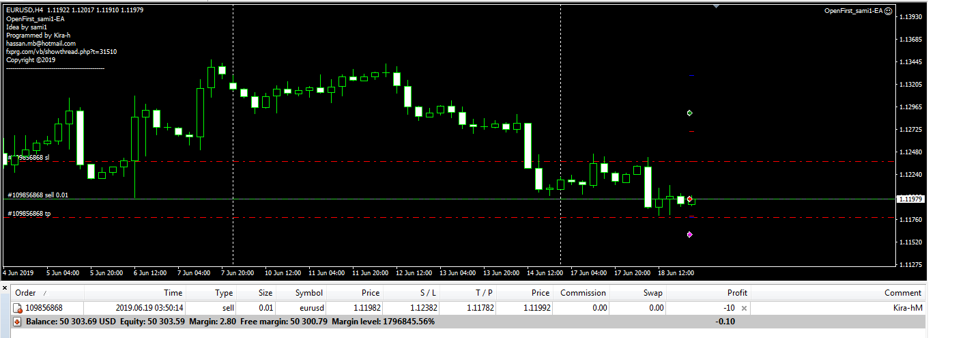Select the sell 0.01 order entry line
This screenshot has width=980, height=338.
(x=341, y=199)
